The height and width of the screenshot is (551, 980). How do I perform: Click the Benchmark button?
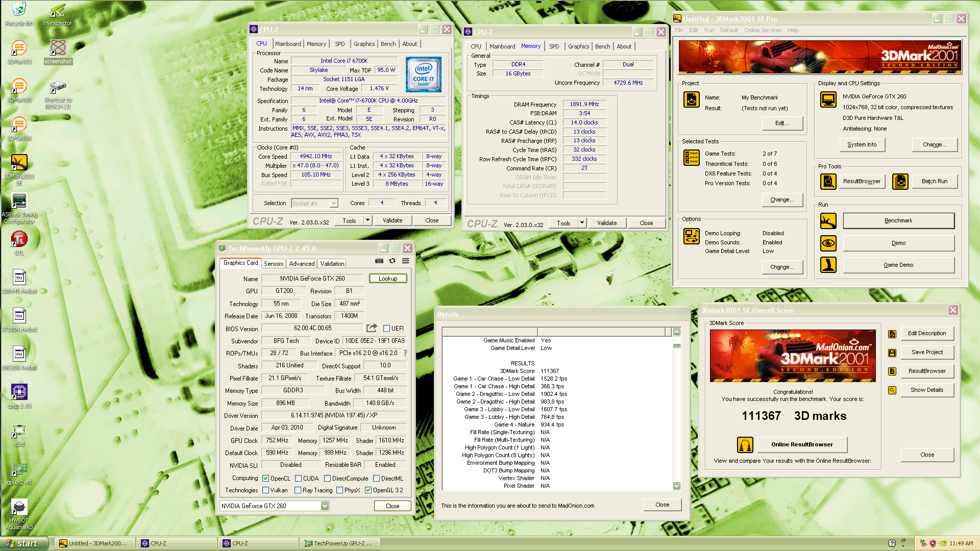(x=898, y=221)
